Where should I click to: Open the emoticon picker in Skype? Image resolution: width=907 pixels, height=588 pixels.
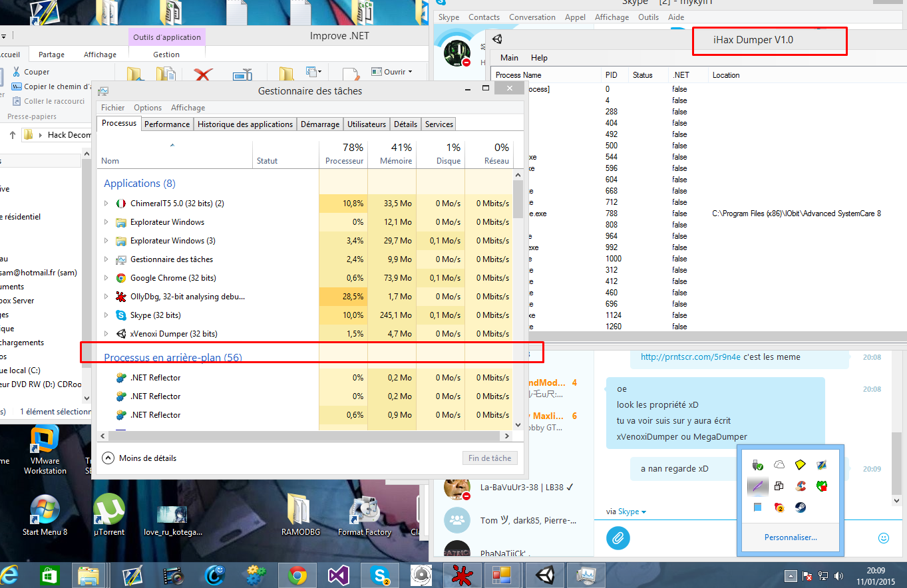pos(884,537)
